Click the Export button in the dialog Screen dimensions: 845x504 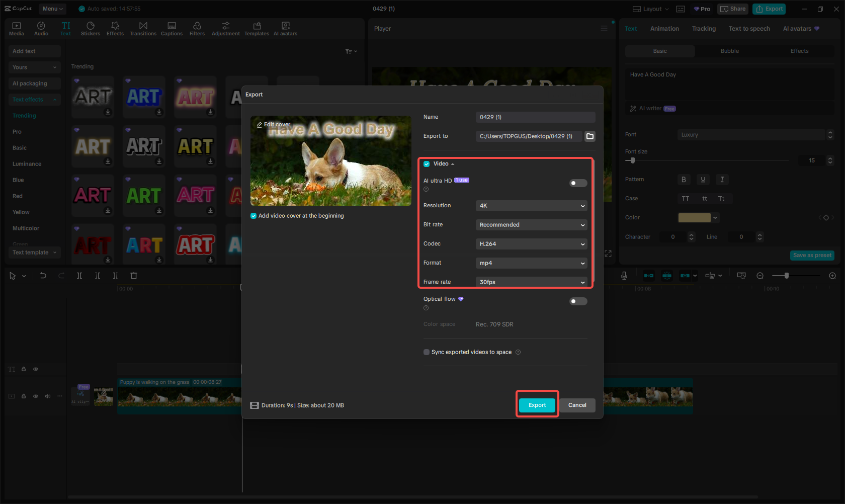click(537, 405)
